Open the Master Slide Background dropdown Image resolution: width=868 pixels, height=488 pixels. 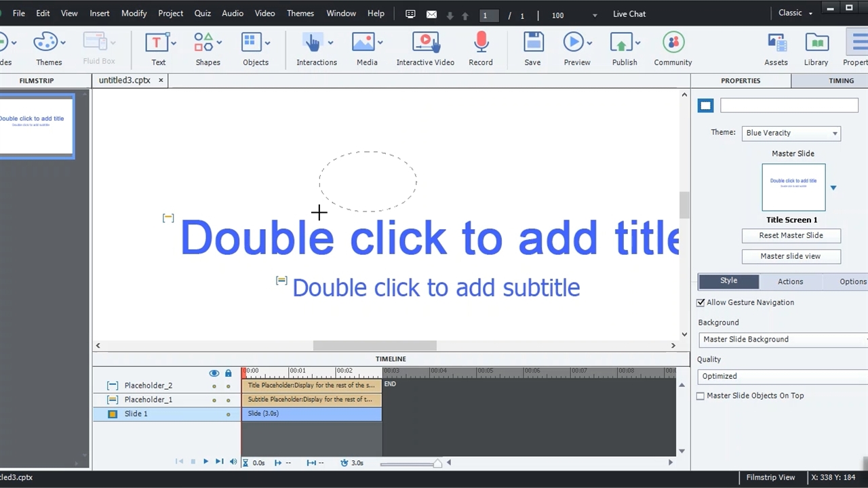(x=783, y=340)
